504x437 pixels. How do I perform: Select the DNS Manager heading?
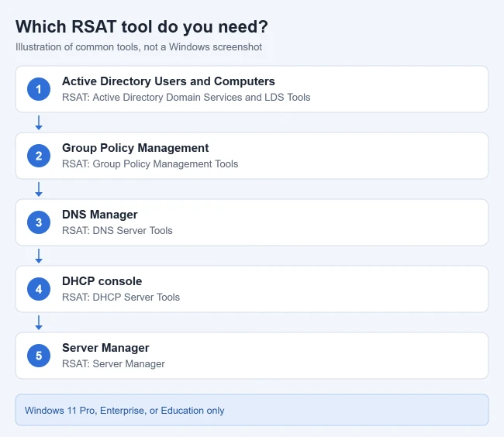(100, 215)
